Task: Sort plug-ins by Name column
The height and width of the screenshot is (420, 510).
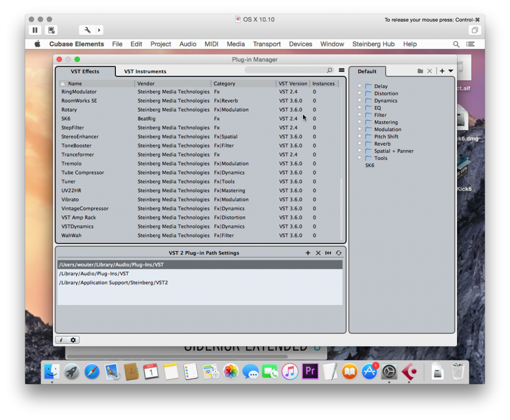Action: click(x=97, y=84)
